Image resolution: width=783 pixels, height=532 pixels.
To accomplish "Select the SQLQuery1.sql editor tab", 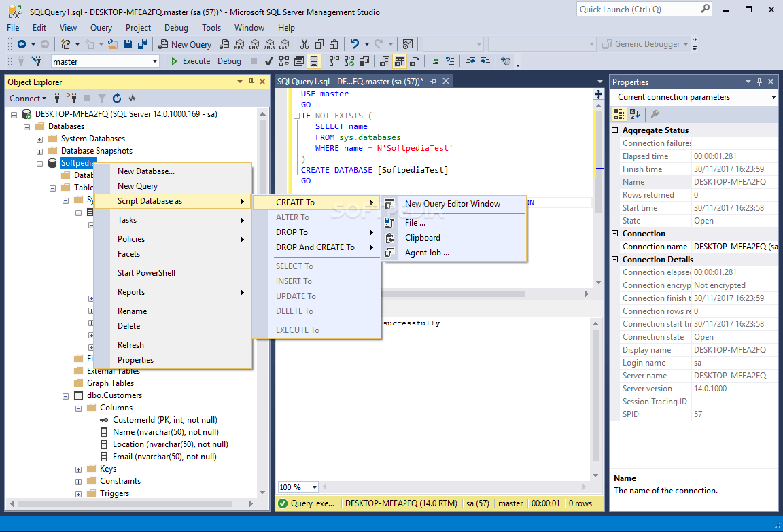I will (x=349, y=82).
